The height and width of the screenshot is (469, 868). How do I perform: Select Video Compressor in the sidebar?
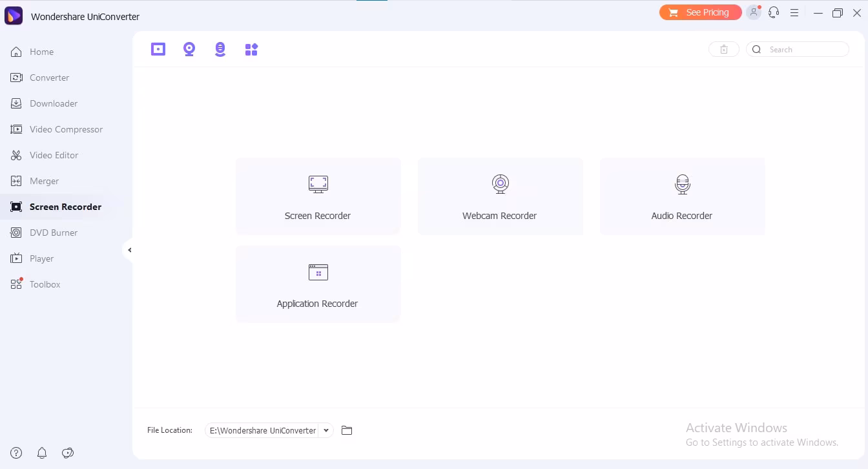(x=66, y=129)
